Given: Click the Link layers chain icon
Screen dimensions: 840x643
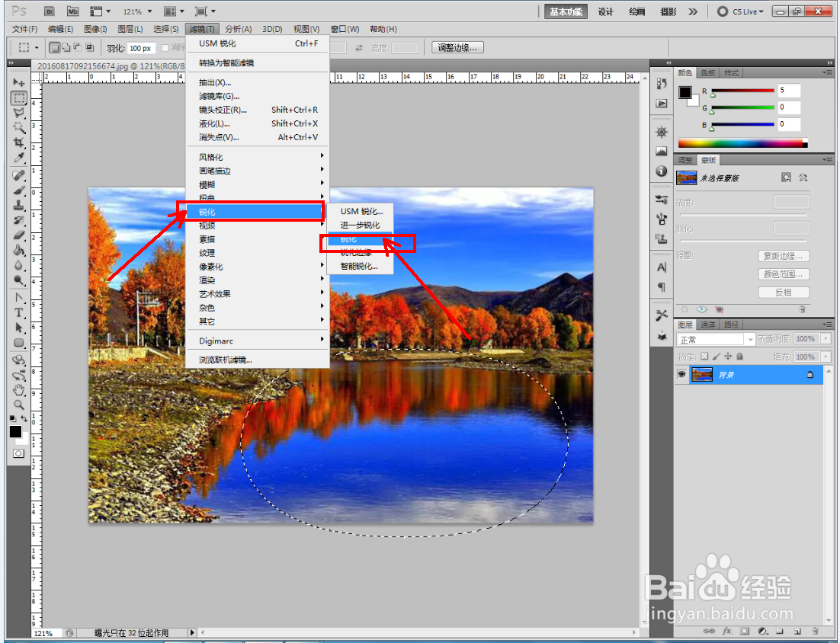Looking at the screenshot, I should [x=710, y=631].
